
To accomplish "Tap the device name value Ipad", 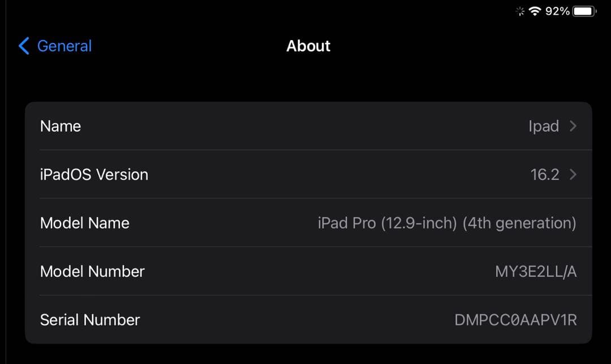I will pos(544,126).
